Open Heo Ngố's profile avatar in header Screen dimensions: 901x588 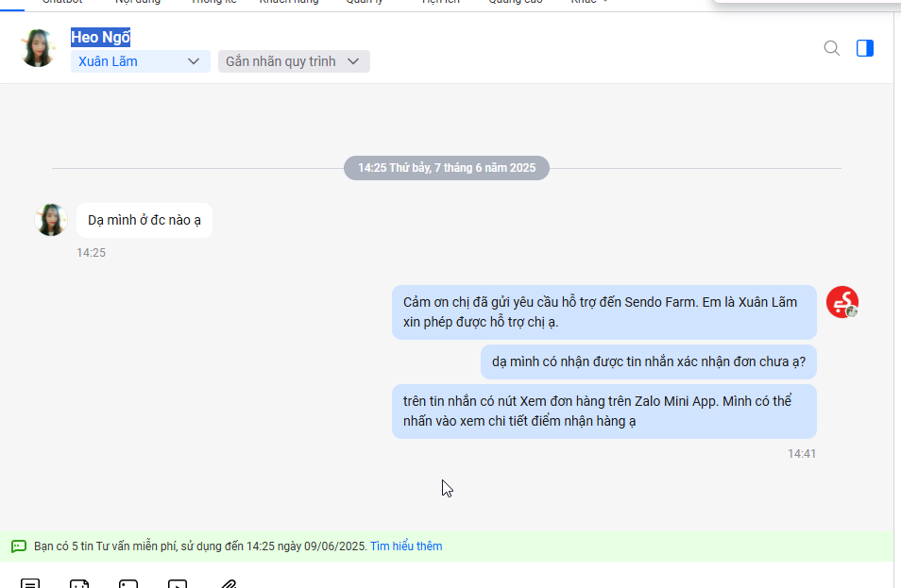click(38, 48)
